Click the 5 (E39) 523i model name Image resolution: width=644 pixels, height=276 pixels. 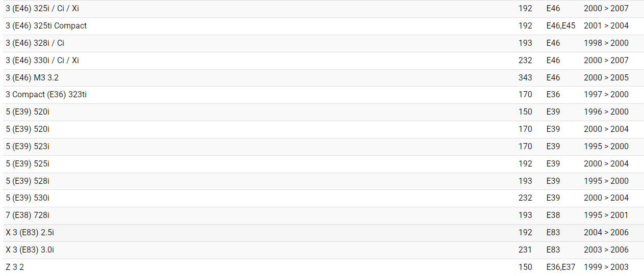[28, 147]
